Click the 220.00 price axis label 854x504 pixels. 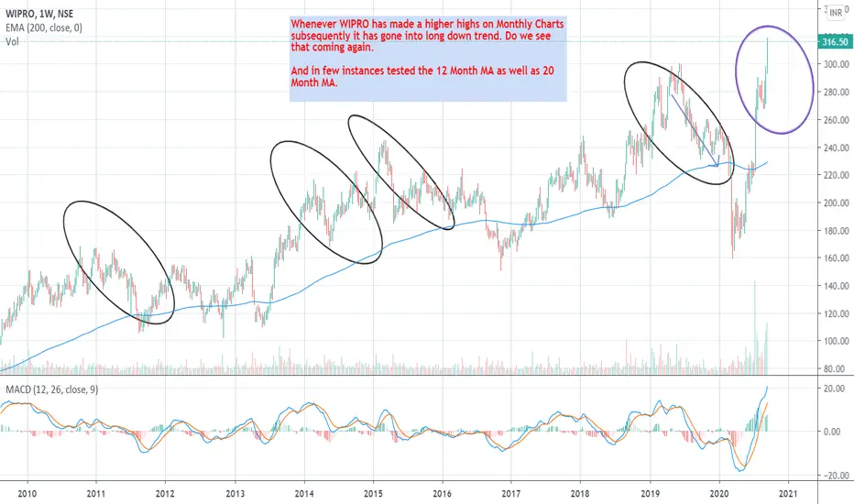click(x=836, y=175)
